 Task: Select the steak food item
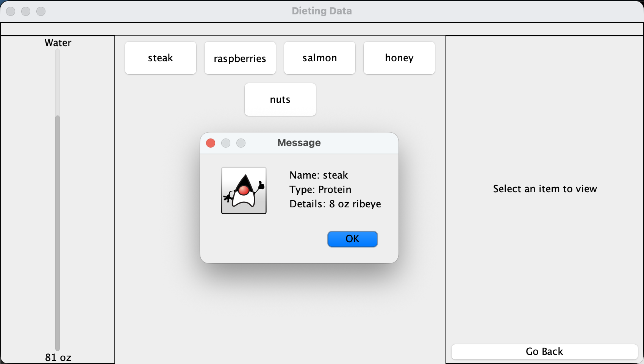[x=161, y=58]
